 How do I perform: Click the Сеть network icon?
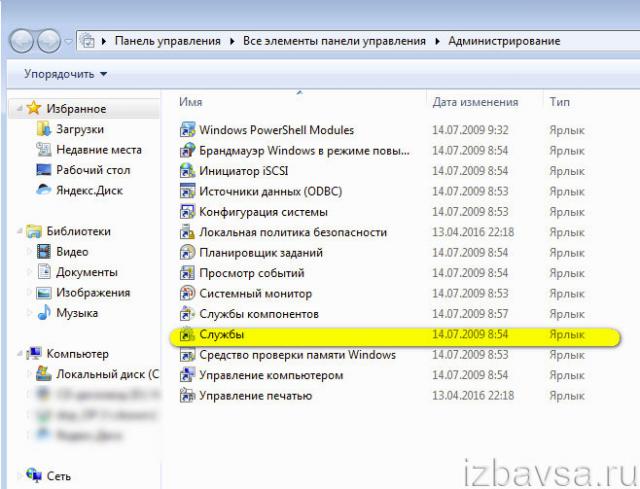coord(34,476)
